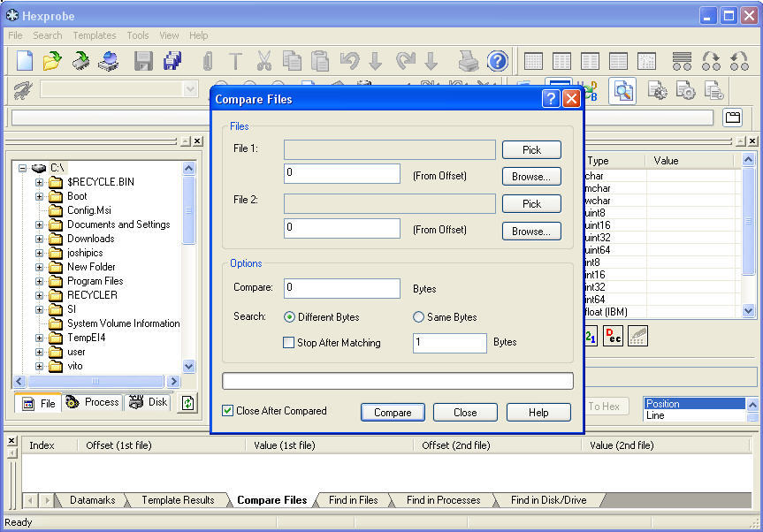Create a new file with the blank page icon

click(x=25, y=61)
